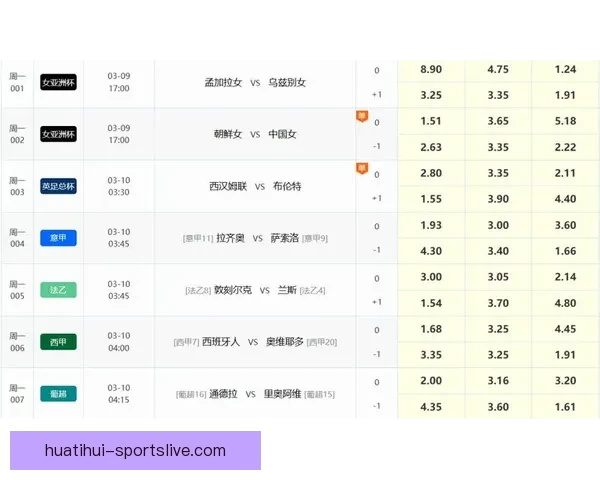Pick handicap odds 2.63 in match 002
600x480 pixels.
(x=431, y=147)
